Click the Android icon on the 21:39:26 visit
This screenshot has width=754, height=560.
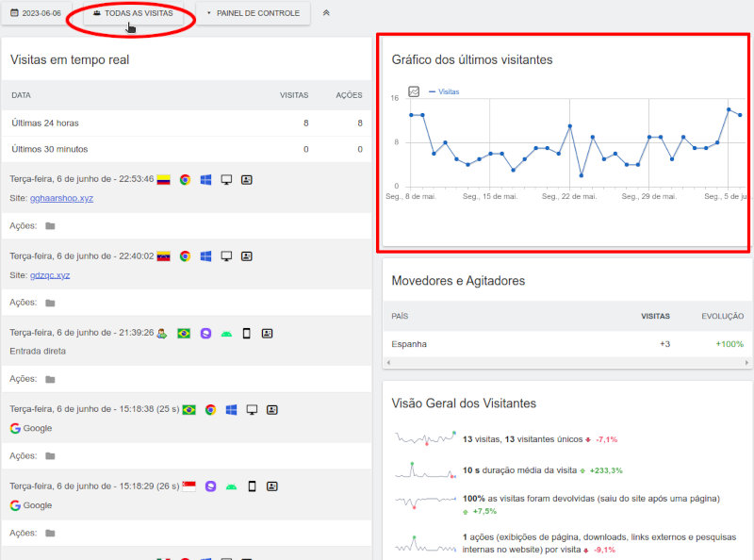pos(226,333)
